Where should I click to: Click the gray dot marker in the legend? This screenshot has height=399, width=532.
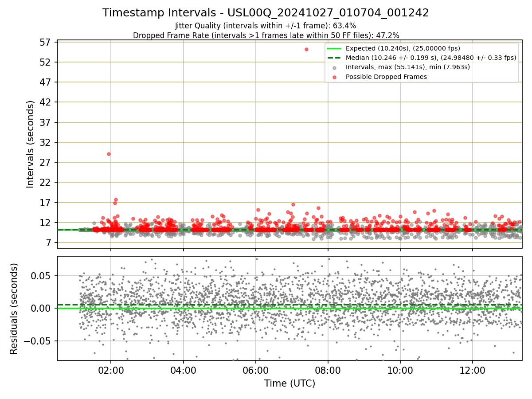pos(334,67)
